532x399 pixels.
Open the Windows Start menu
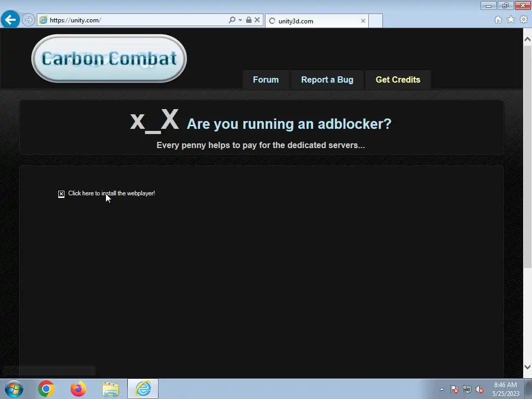tap(14, 389)
